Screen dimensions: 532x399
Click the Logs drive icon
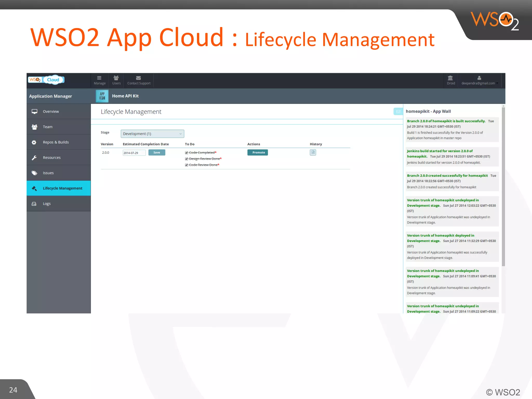34,204
